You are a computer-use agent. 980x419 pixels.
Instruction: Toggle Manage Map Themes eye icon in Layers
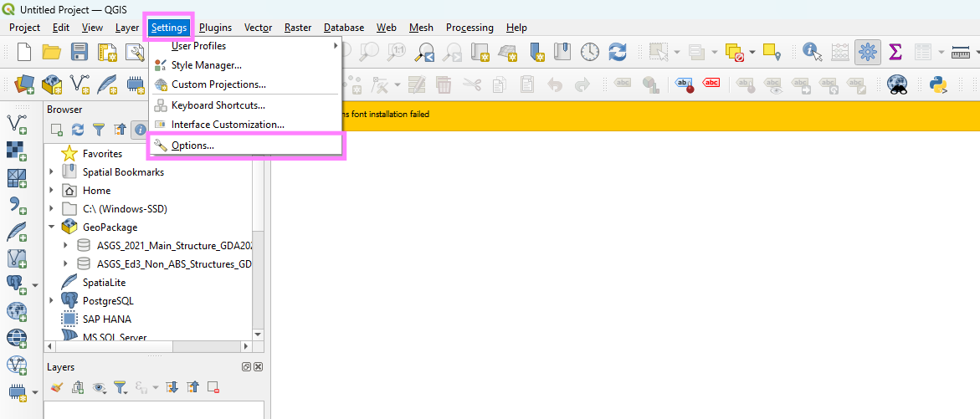pos(100,388)
